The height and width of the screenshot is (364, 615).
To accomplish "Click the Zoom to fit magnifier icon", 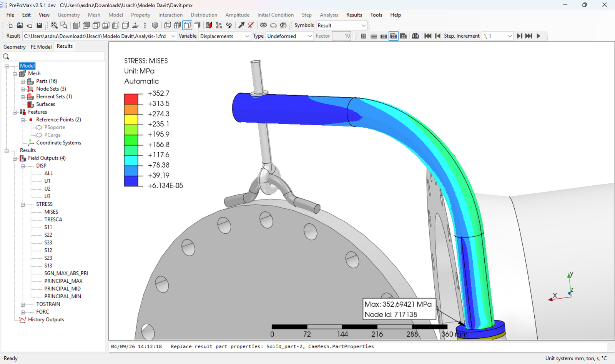I will coord(54,25).
